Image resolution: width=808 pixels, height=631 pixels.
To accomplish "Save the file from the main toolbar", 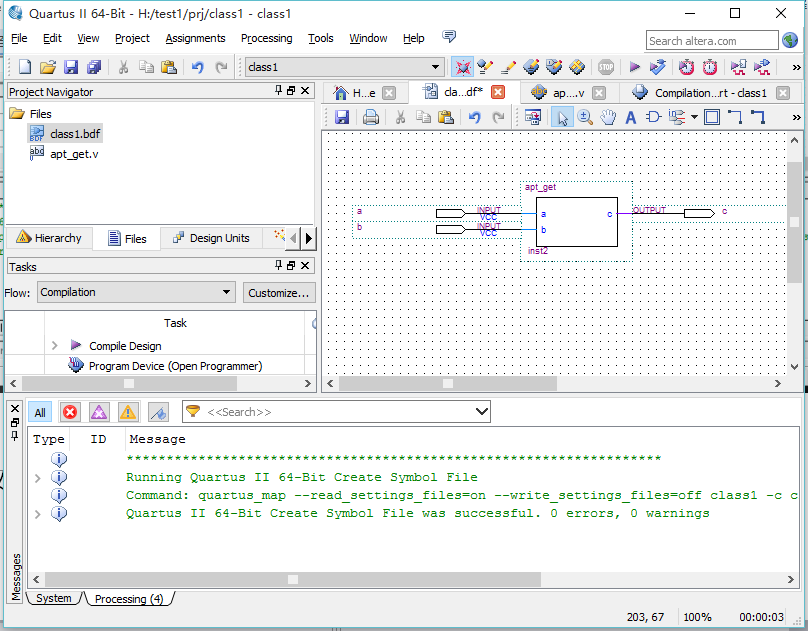I will coord(71,67).
